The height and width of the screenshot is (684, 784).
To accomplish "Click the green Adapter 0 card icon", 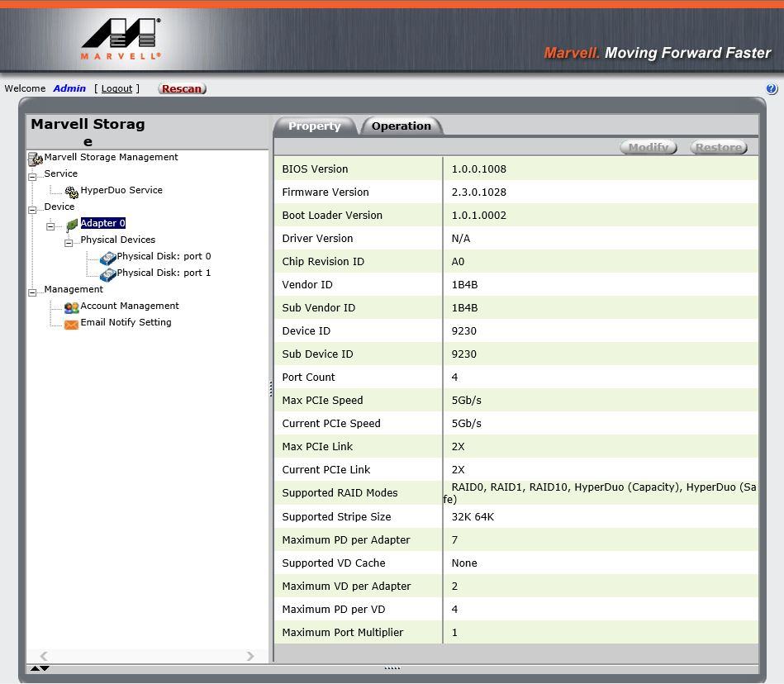I will 72,225.
